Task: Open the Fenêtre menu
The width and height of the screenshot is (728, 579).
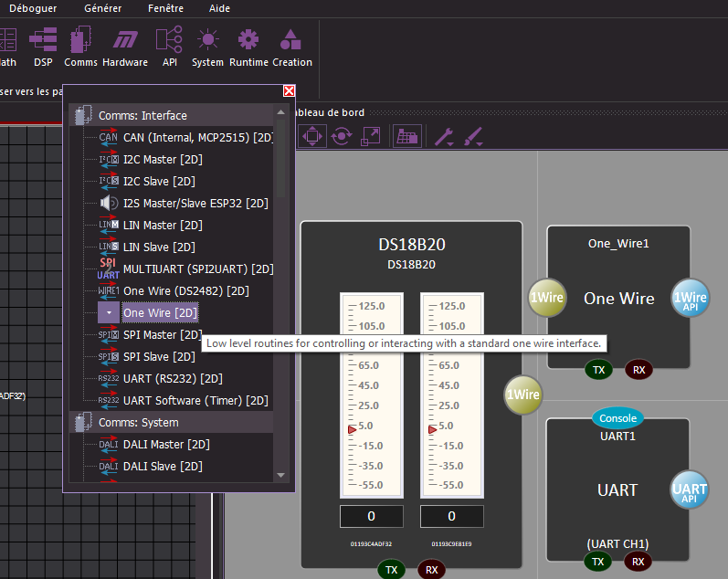Action: click(165, 8)
